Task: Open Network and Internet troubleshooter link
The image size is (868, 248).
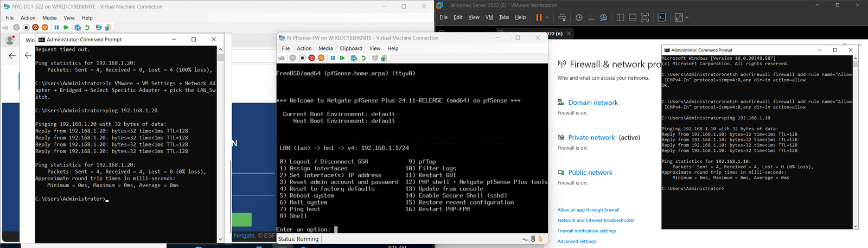Action: coord(596,220)
